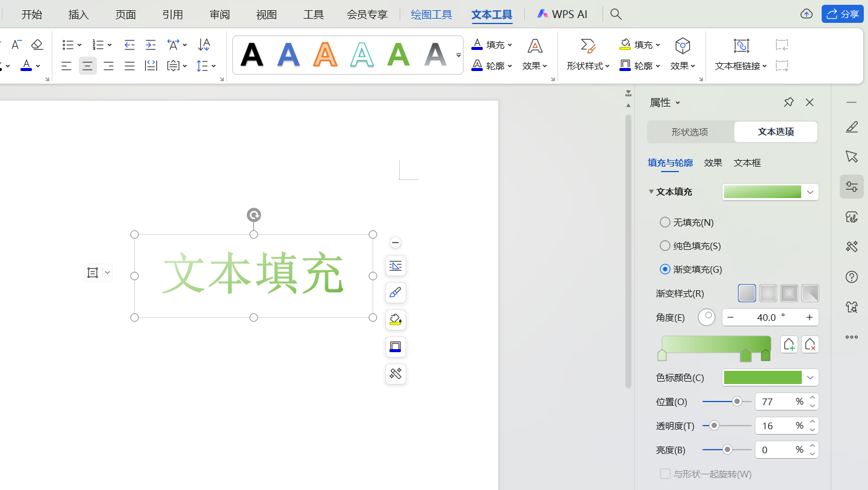Screen dimensions: 868x490
Task: Click the Shape Effects hexagon icon in the ribbon
Action: (x=682, y=45)
